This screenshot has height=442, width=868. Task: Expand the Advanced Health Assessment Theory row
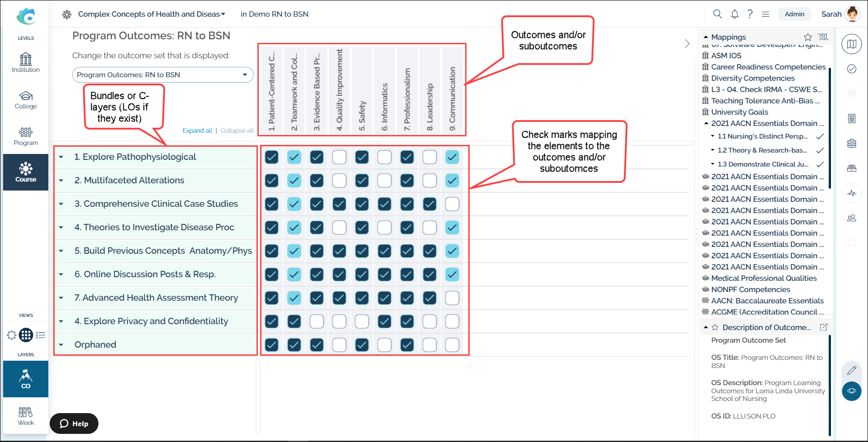[x=61, y=298]
